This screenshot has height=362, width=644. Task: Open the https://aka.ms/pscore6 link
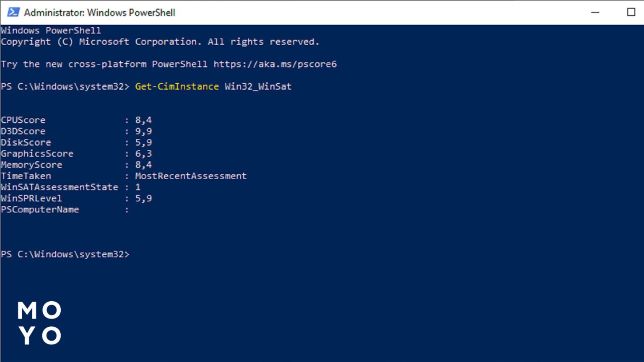click(x=275, y=64)
